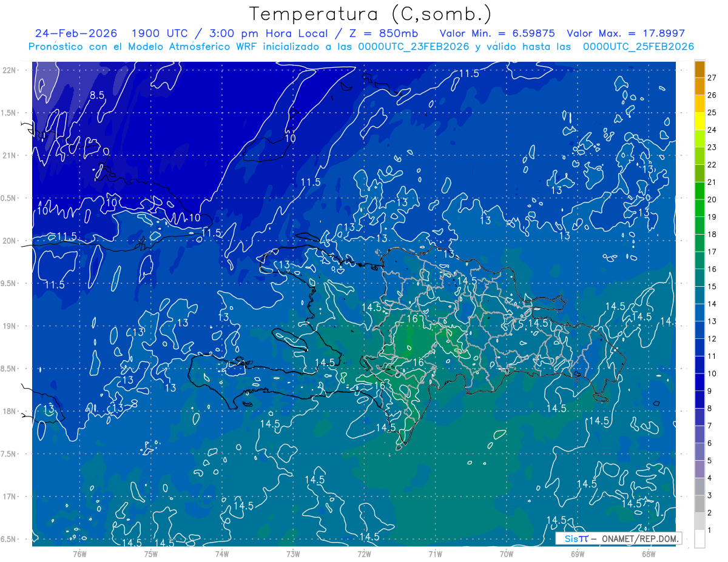The image size is (728, 562).
Task: Click the white swatch below legend value 1
Action: 699,539
